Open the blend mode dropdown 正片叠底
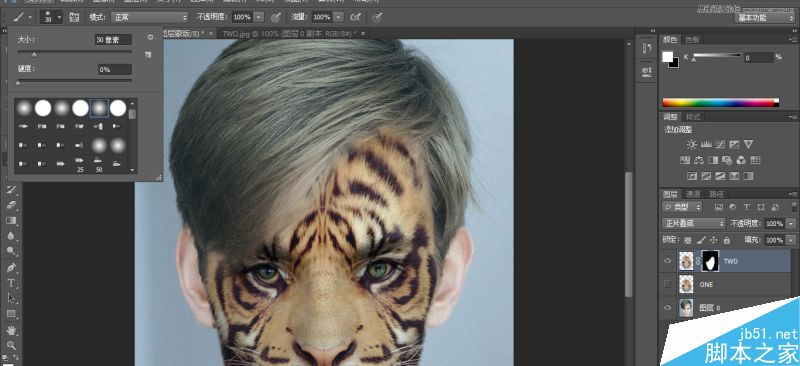The height and width of the screenshot is (366, 800). (693, 224)
